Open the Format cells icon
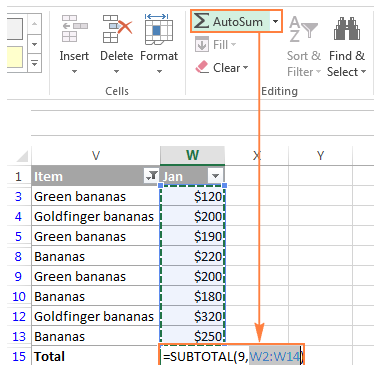The image size is (379, 365). click(x=159, y=29)
